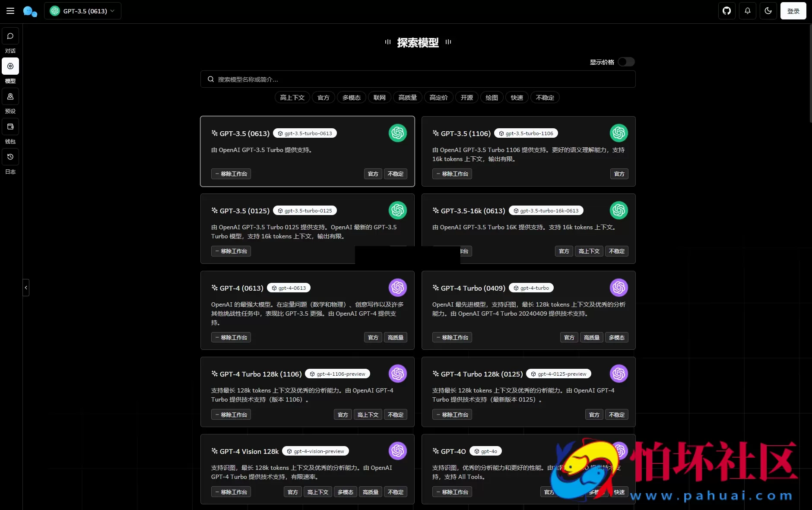
Task: Open the GPT-3.5 (0613) model selector
Action: coord(82,11)
